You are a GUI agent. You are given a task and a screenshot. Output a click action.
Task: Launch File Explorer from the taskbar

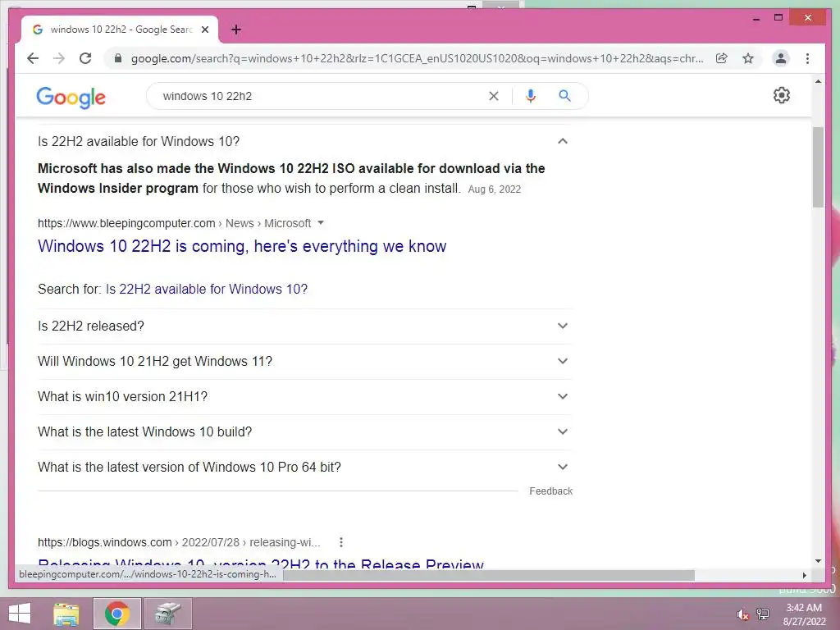click(x=66, y=614)
